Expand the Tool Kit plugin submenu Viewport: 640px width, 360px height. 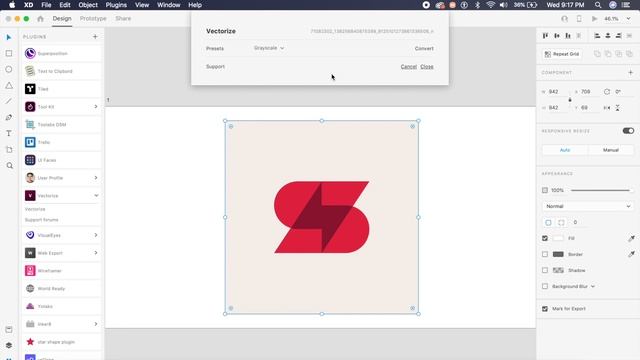[96, 107]
